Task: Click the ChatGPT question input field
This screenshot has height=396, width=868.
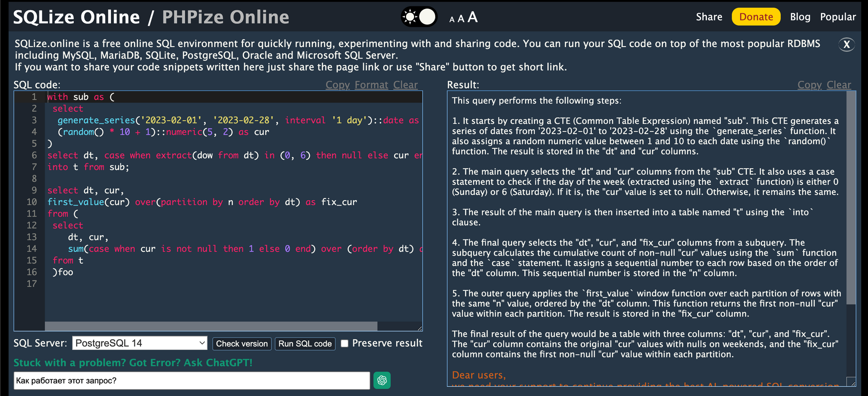Action: click(192, 381)
